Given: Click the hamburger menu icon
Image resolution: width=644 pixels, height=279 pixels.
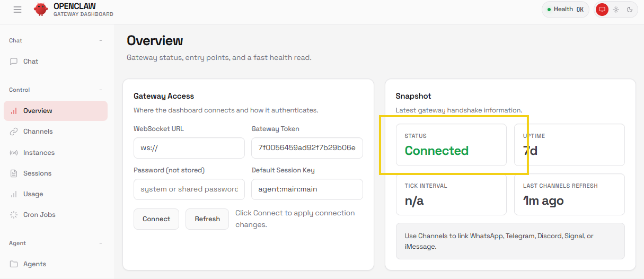Looking at the screenshot, I should 17,10.
